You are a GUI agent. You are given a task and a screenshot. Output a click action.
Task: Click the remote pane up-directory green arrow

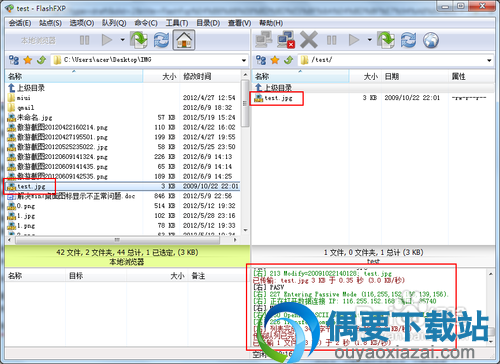pos(289,60)
